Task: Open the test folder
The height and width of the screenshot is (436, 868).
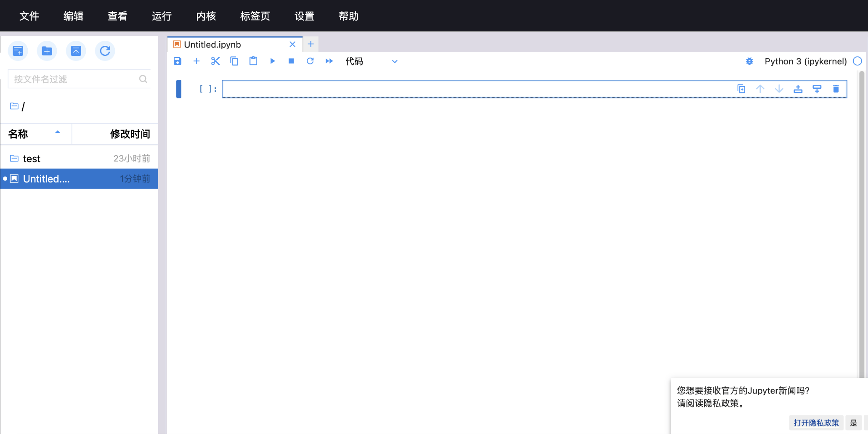Action: click(x=32, y=159)
